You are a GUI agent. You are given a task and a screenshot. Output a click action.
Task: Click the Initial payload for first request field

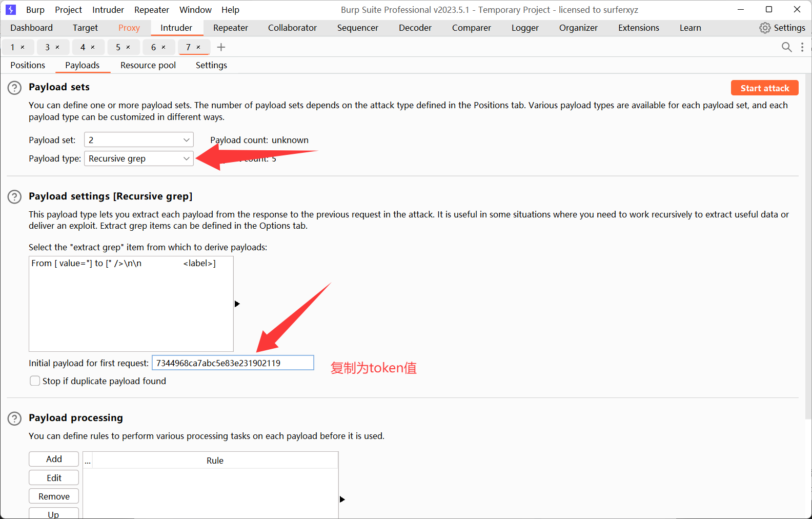[233, 363]
